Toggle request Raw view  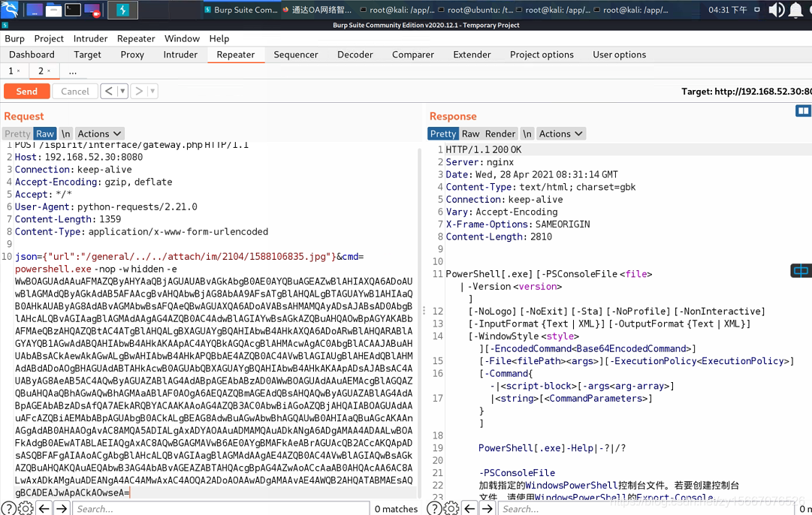45,134
